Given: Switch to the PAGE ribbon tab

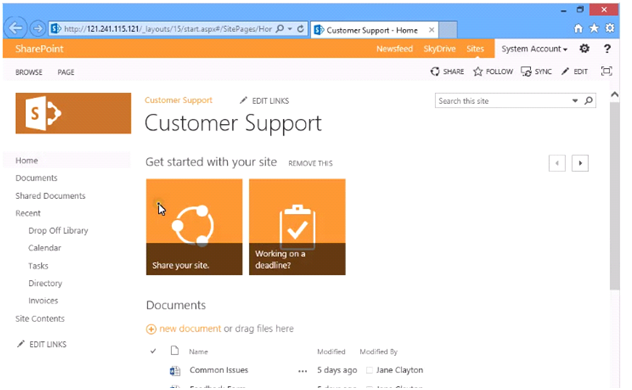Looking at the screenshot, I should [x=66, y=72].
